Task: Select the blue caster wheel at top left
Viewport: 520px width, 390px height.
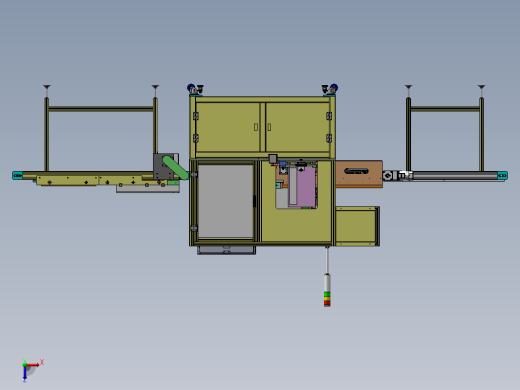Action: [191, 88]
